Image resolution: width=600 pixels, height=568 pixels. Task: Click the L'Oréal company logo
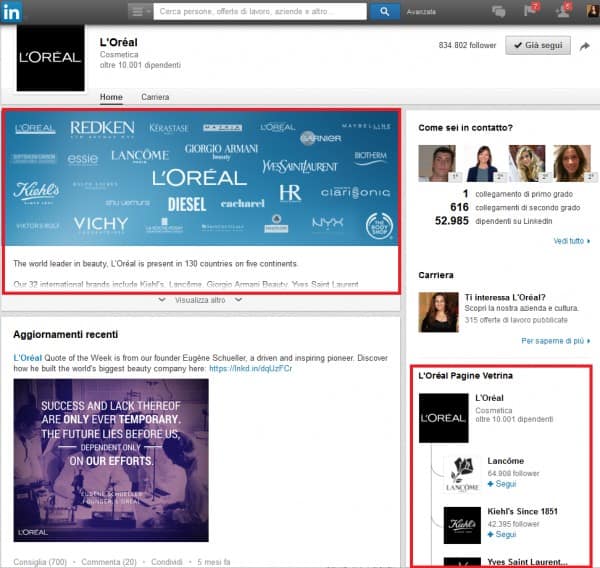point(51,58)
